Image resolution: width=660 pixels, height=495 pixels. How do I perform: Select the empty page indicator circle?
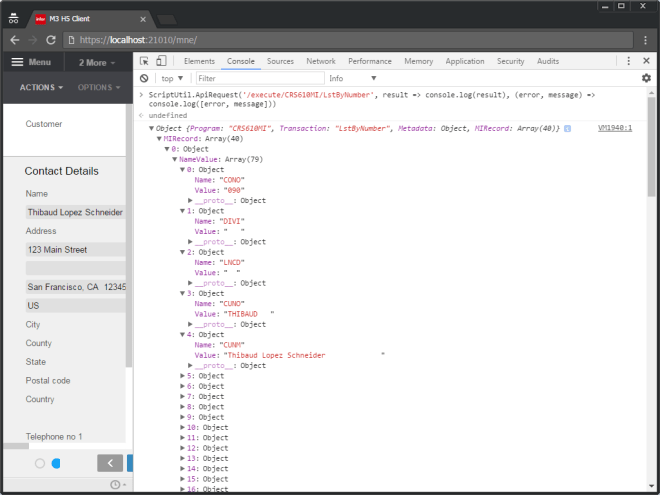[x=40, y=463]
